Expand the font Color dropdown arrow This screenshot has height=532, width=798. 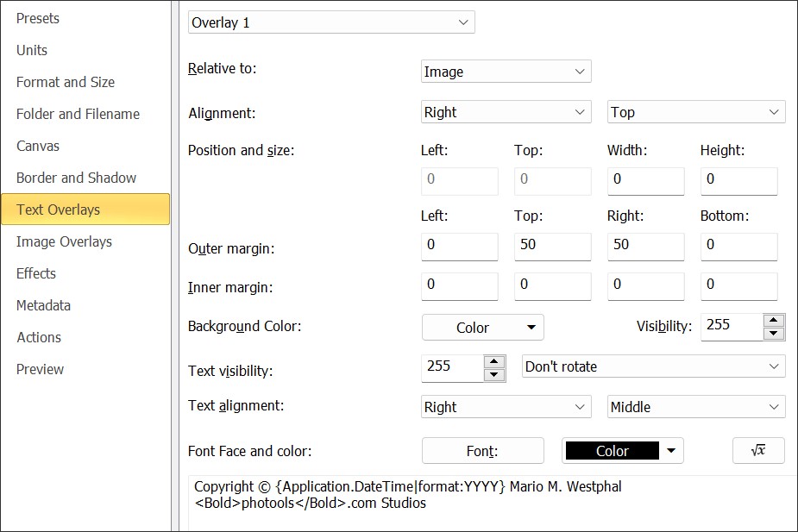[671, 451]
